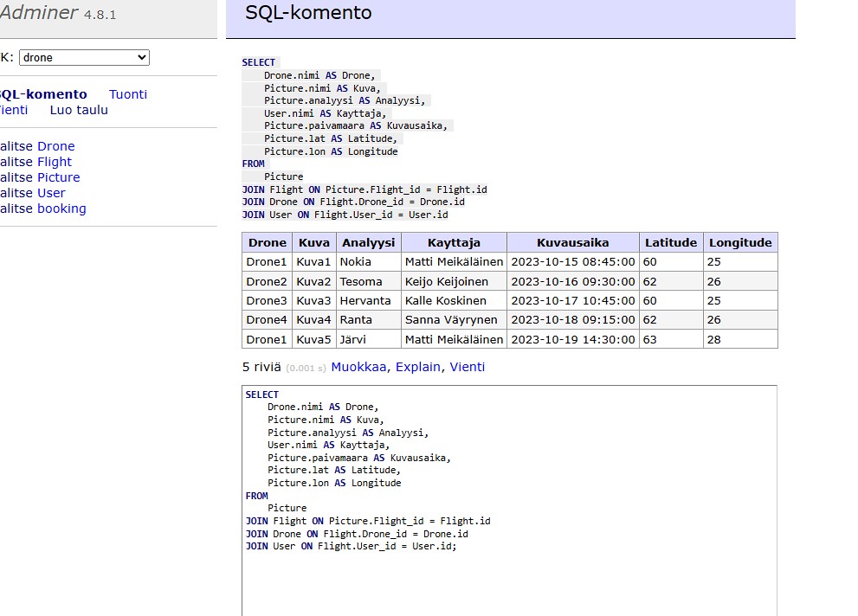This screenshot has height=616, width=858.
Task: Click the Luo taulu link
Action: tap(79, 110)
